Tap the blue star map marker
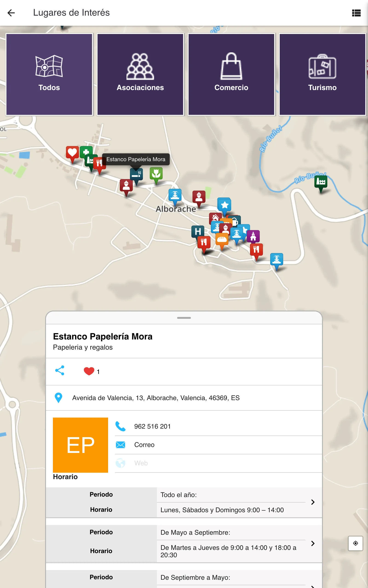368x588 pixels. tap(224, 205)
